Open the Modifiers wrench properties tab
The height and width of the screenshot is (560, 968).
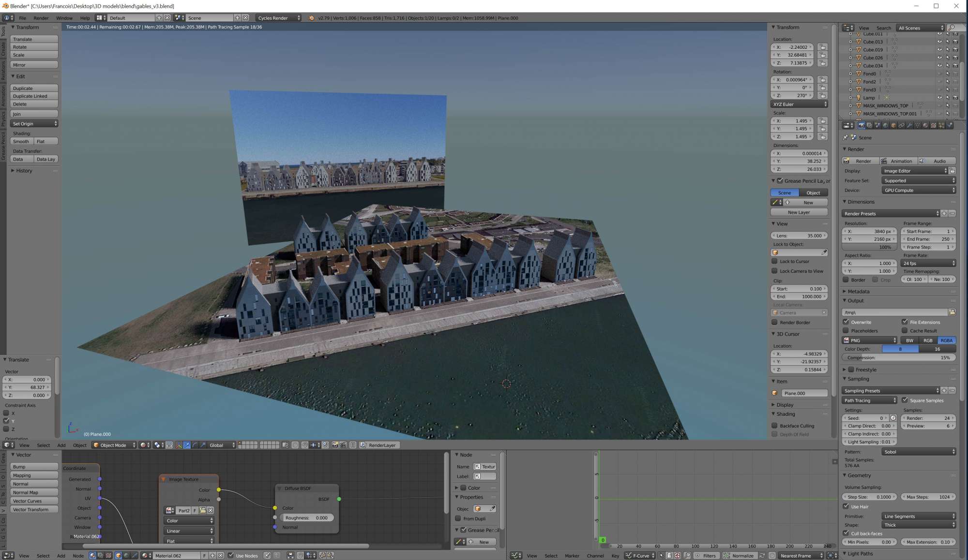point(909,125)
